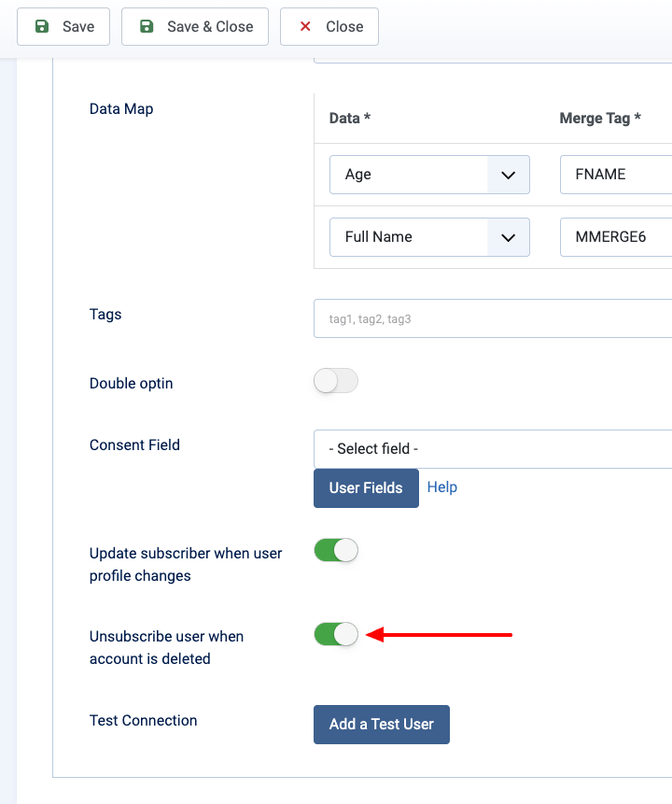
Task: Click the chevron arrow beside Age
Action: click(x=509, y=175)
